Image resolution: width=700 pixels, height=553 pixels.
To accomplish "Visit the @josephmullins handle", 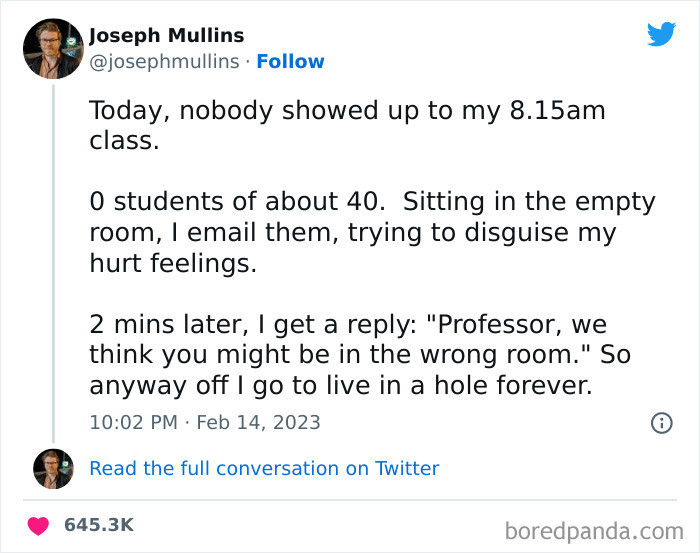I will click(x=164, y=62).
